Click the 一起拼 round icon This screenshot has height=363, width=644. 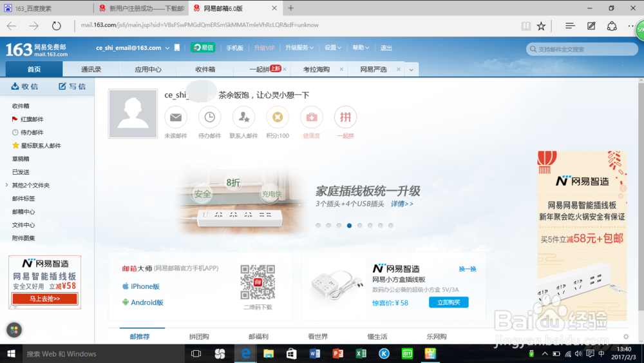pyautogui.click(x=345, y=117)
